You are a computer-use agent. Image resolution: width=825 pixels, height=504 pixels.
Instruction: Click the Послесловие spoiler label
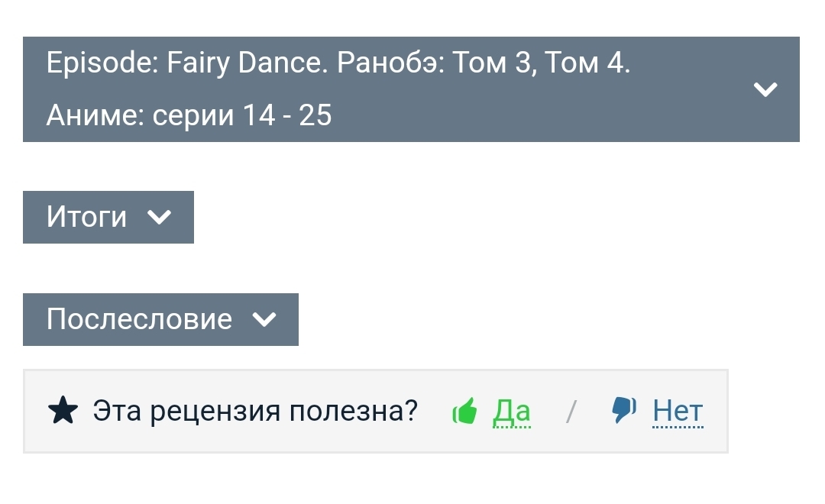pyautogui.click(x=139, y=319)
